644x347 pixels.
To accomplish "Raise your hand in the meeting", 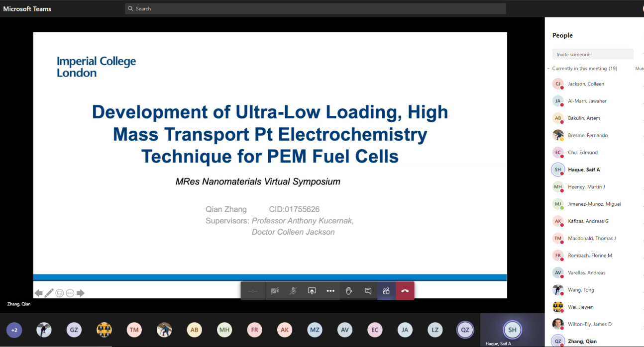I will coord(349,291).
